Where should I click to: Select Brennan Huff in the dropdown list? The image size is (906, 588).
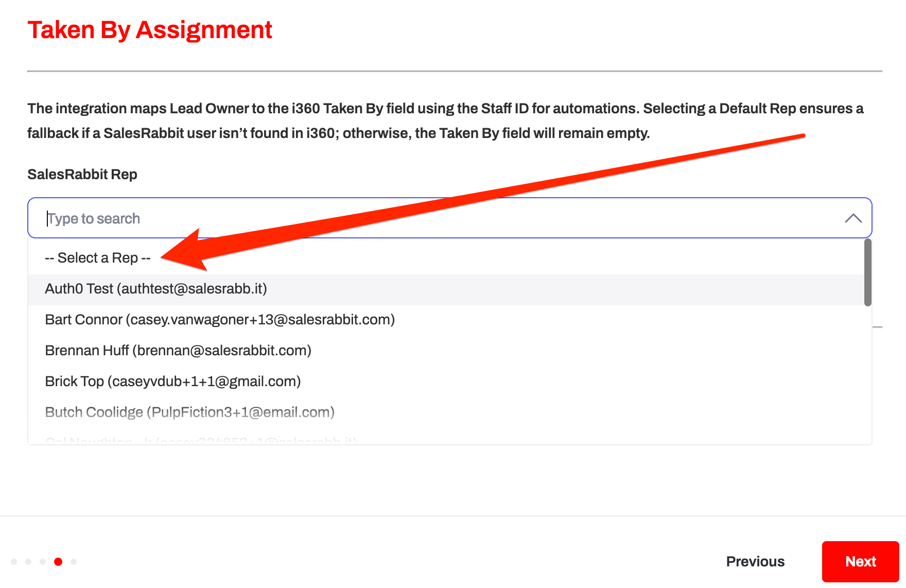[x=178, y=351]
